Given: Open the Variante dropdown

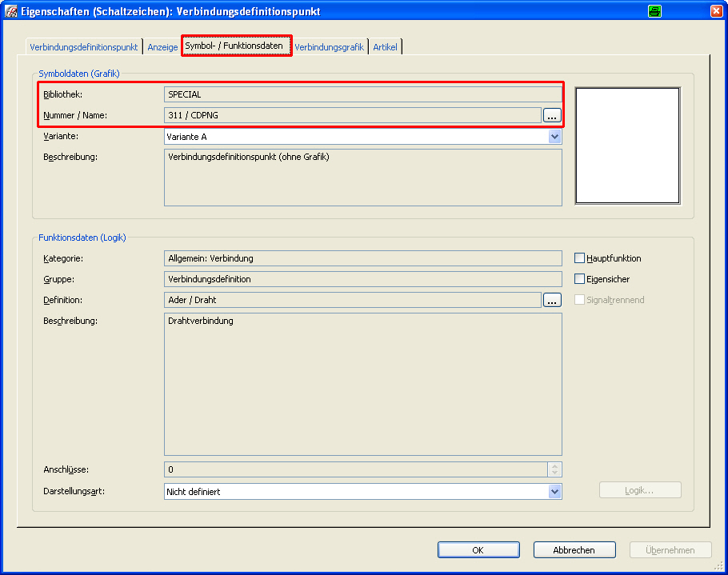Looking at the screenshot, I should click(554, 137).
